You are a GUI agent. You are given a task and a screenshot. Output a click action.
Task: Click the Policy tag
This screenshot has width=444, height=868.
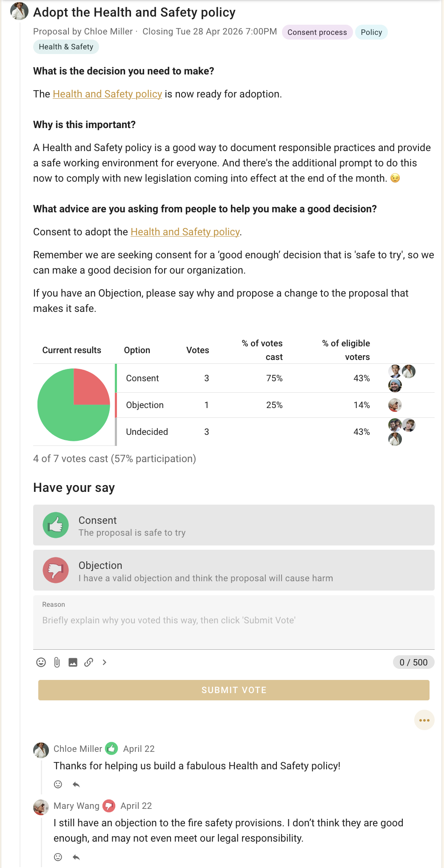coord(371,32)
